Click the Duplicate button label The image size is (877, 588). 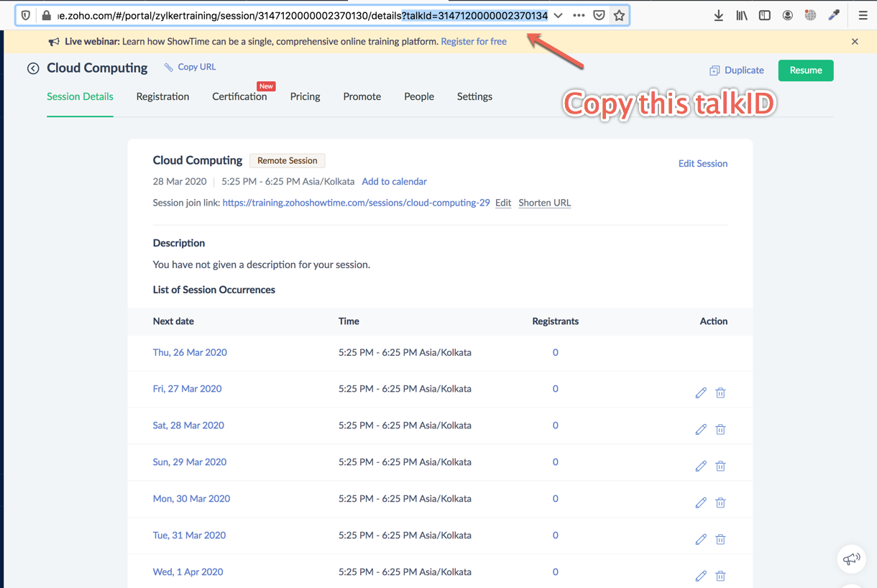pos(744,70)
